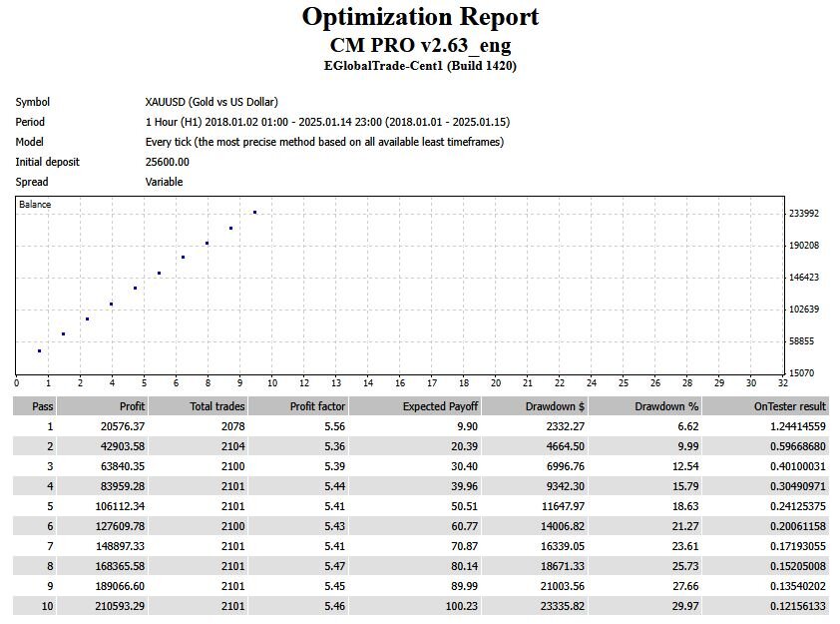Viewport: 840px width, 624px height.
Task: Click drawdown value 2332.27
Action: coord(566,426)
